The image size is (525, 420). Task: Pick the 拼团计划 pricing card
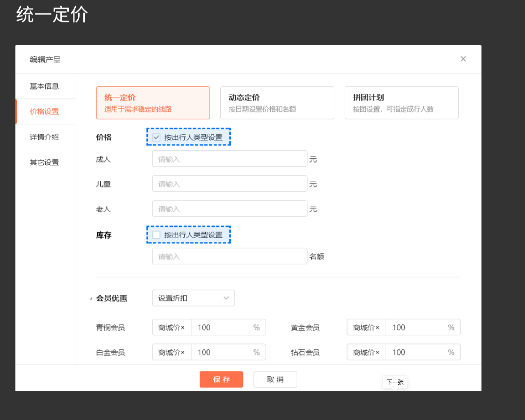tap(402, 103)
